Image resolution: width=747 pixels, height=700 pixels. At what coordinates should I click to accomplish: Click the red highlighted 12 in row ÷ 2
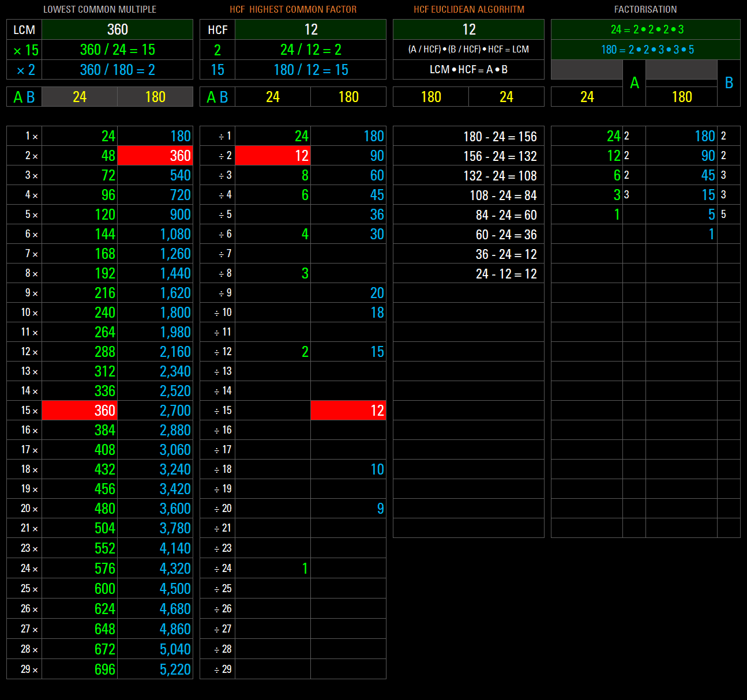[x=273, y=156]
